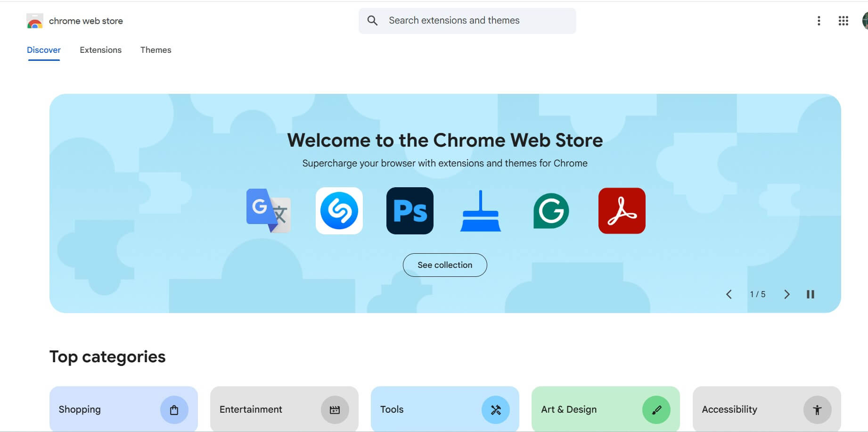The height and width of the screenshot is (432, 868).
Task: Click the accessibility person icon
Action: pyautogui.click(x=818, y=410)
